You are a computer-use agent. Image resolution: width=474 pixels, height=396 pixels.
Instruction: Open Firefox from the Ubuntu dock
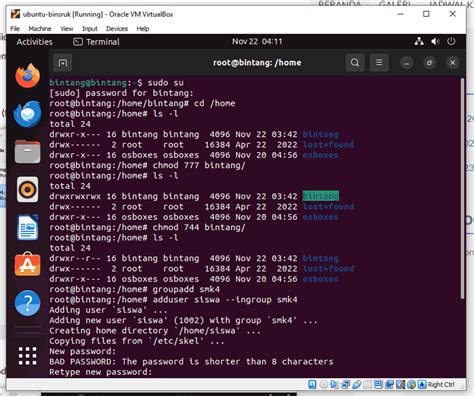[x=28, y=75]
